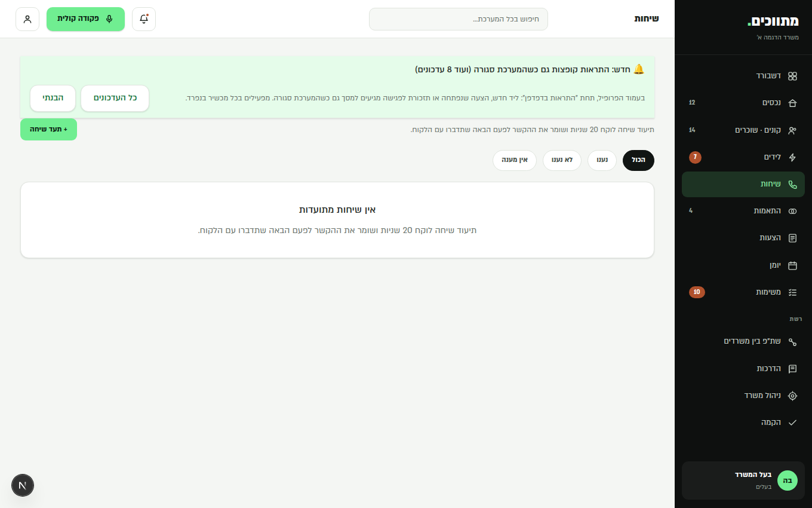Click the כל העדכונים button

[115, 98]
